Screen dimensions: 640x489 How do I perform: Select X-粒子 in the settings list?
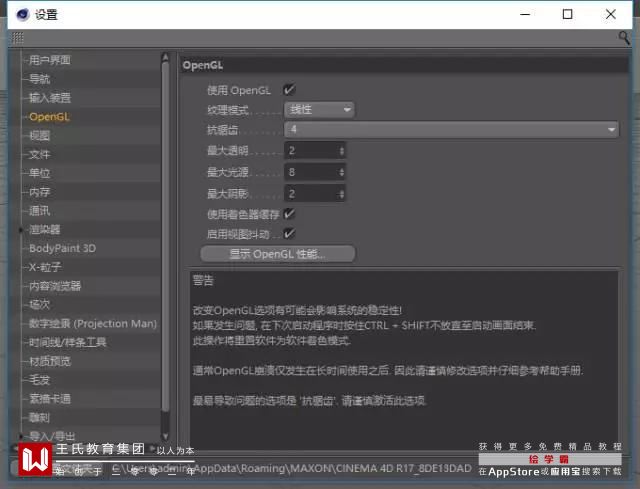(45, 267)
